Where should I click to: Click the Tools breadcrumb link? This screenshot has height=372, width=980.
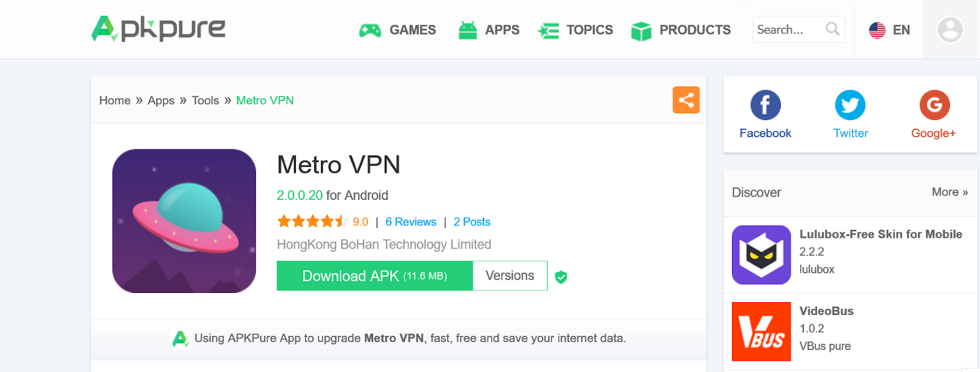205,101
